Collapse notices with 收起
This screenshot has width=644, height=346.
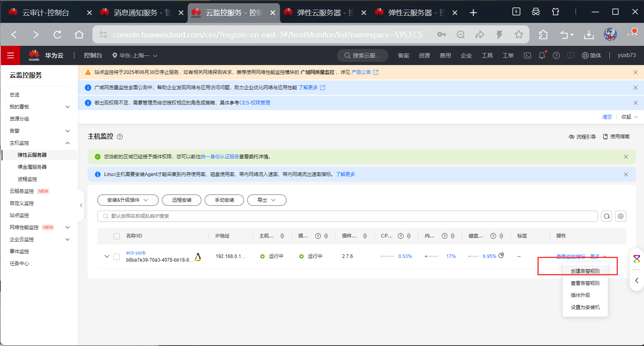(x=630, y=117)
